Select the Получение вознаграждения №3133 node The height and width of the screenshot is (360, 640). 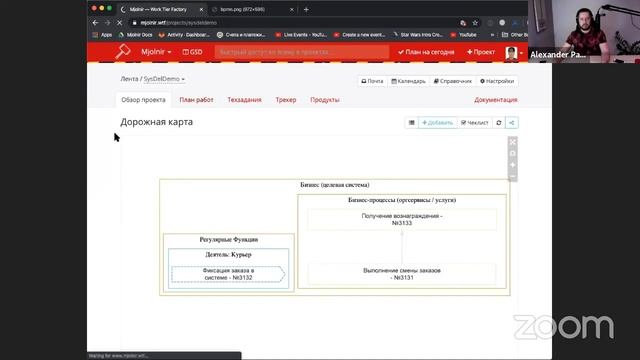click(x=402, y=220)
